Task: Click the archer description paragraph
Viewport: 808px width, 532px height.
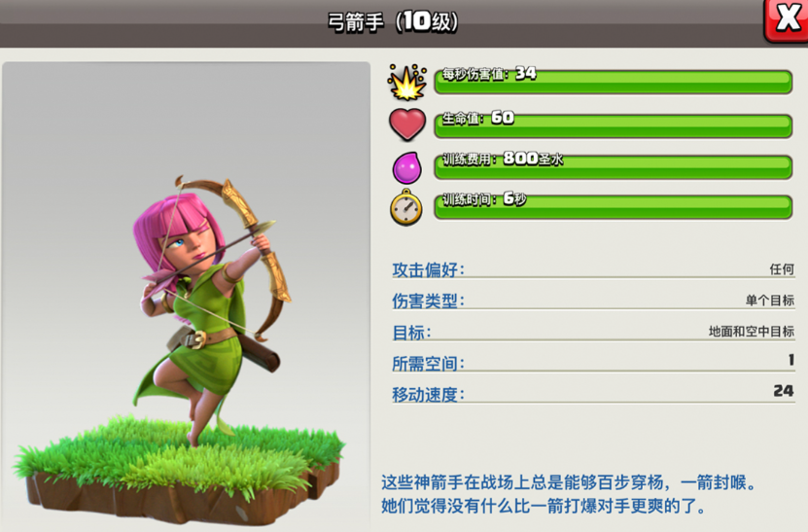Action: coord(569,494)
